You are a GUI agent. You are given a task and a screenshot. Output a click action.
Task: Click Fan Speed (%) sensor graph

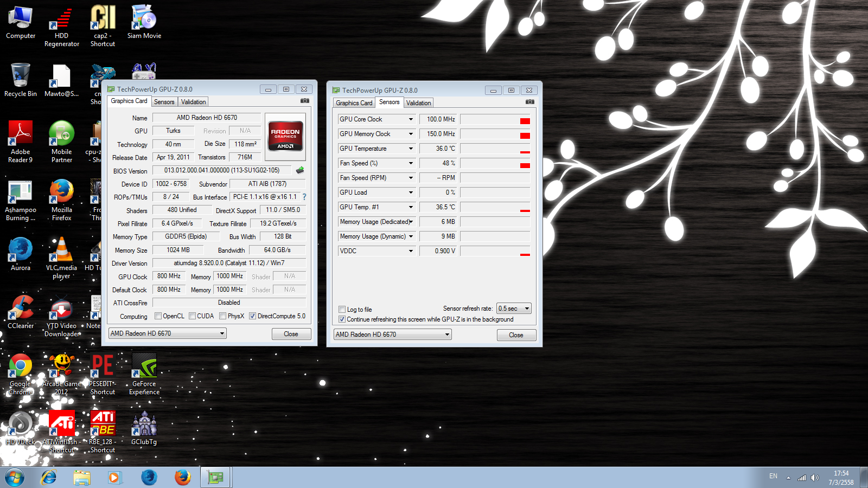click(x=495, y=163)
